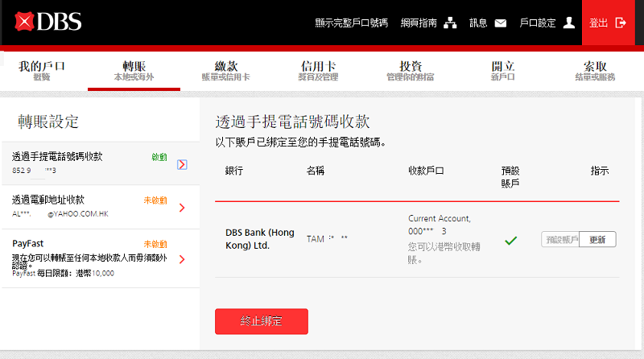Go to the 繳款 tab
Viewport: 644px width, 359px height.
tap(225, 71)
